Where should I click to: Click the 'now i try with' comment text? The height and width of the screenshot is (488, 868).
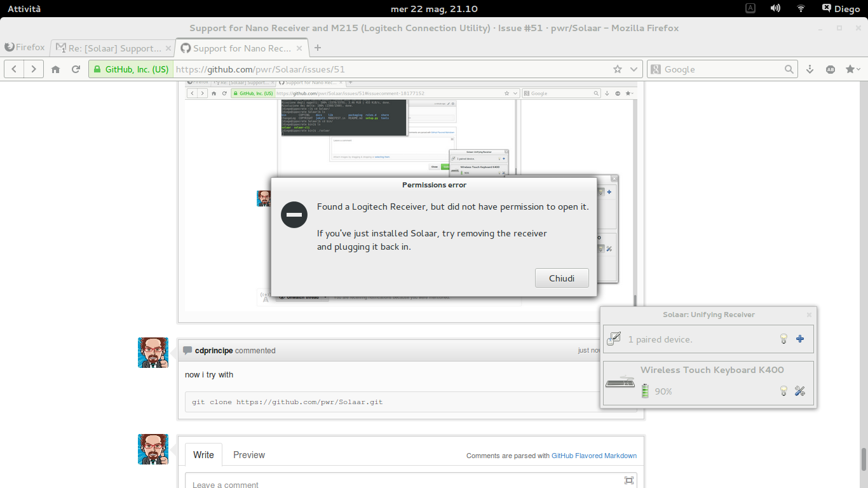[x=209, y=375]
